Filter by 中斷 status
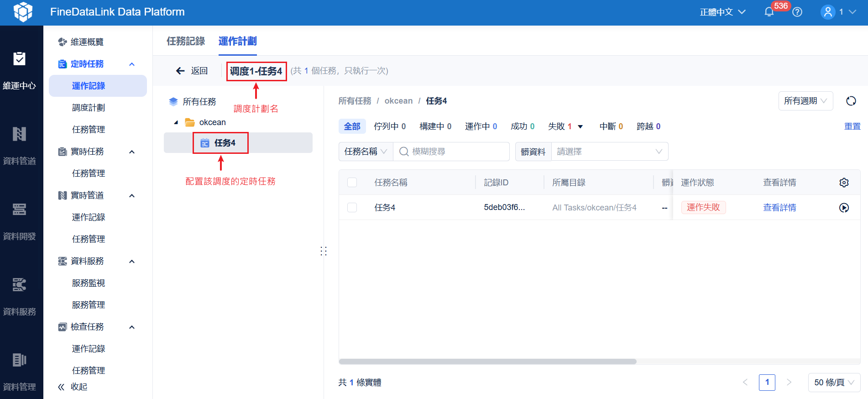The image size is (868, 399). 611,126
